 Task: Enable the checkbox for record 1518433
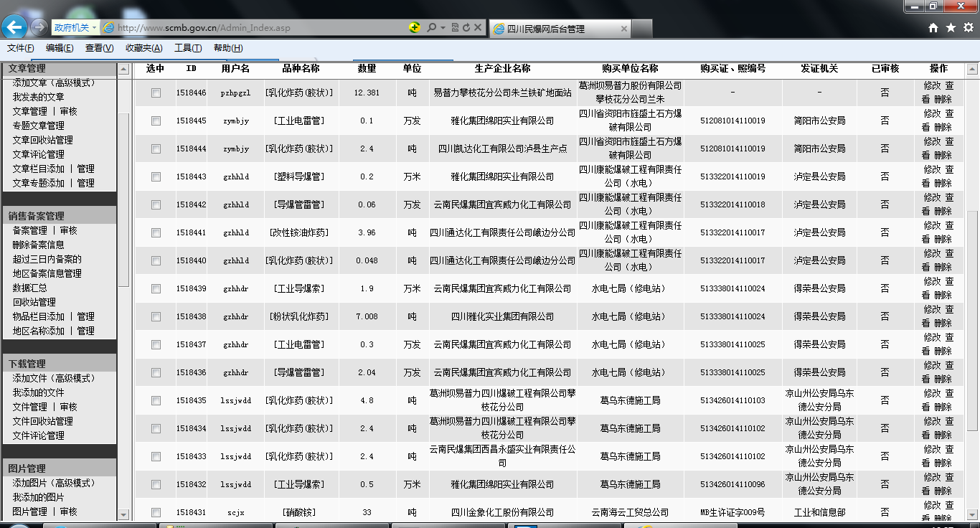[x=156, y=457]
